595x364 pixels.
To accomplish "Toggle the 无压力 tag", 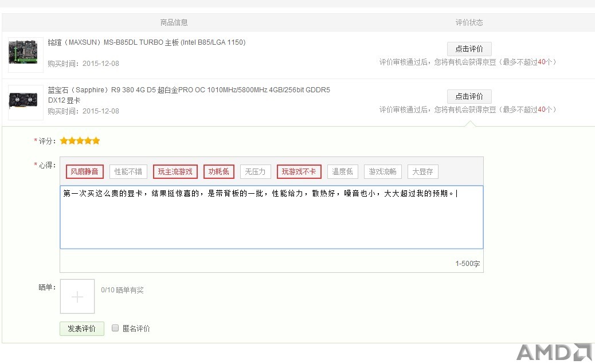I will (x=256, y=171).
